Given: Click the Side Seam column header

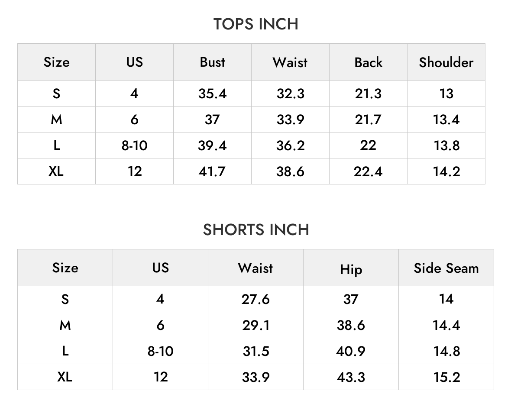Looking at the screenshot, I should click(446, 268).
